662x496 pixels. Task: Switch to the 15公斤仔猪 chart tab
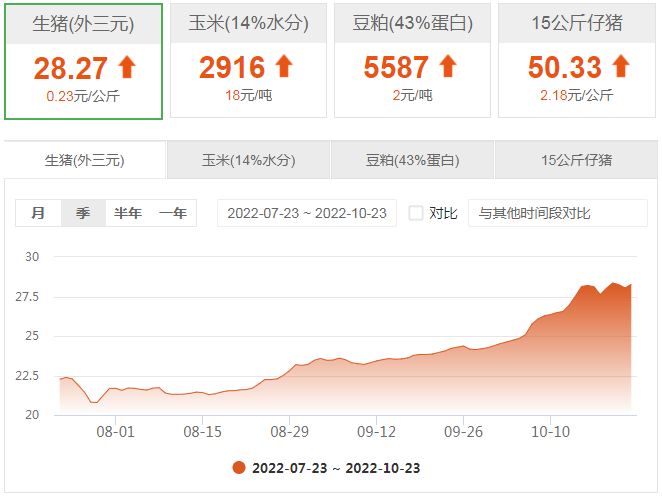pyautogui.click(x=576, y=160)
